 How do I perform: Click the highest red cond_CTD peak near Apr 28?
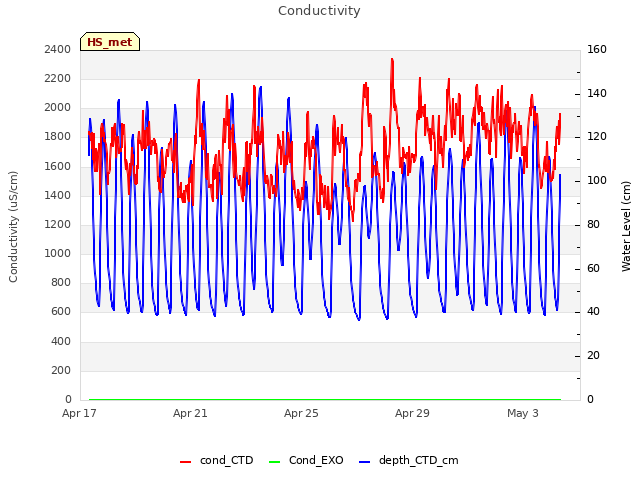(392, 60)
